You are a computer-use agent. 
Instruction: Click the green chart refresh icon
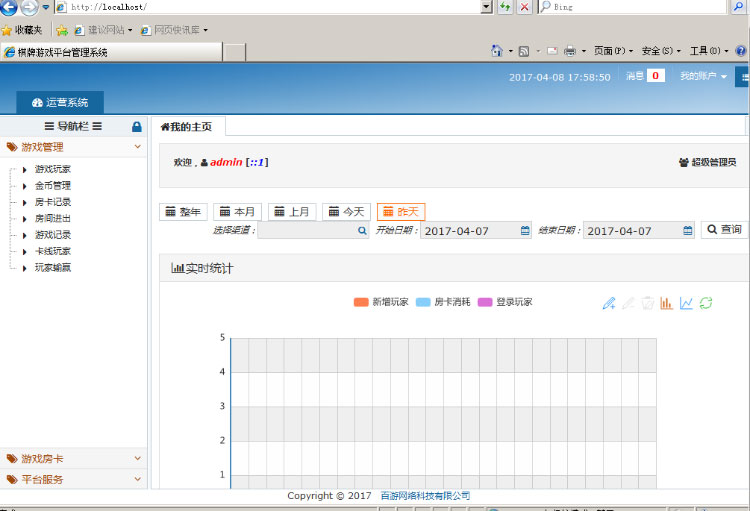[706, 303]
